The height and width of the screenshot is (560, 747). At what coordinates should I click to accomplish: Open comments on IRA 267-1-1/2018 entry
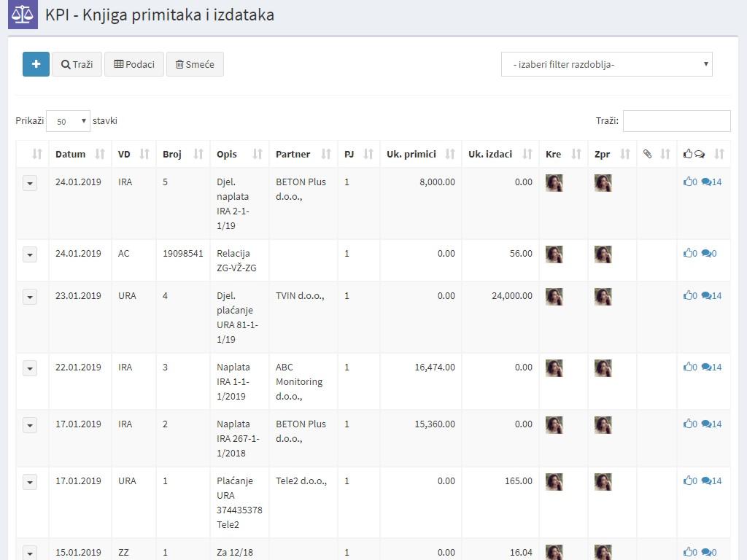tap(711, 424)
